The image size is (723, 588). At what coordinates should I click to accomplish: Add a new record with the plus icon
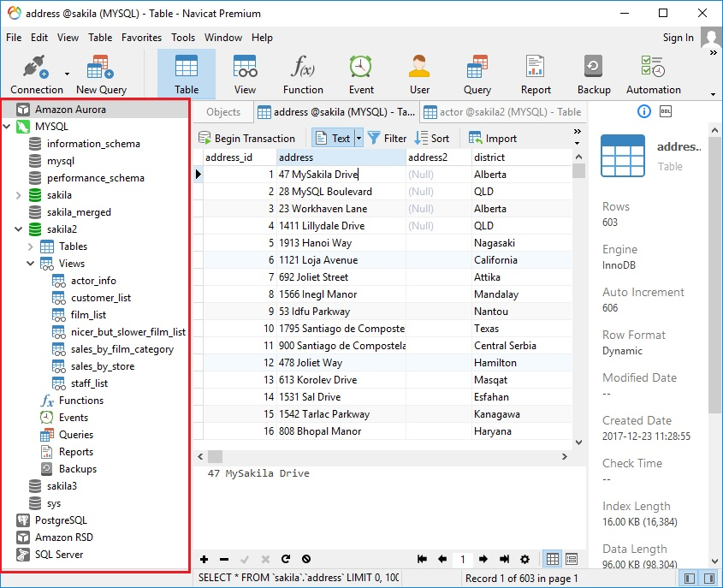[x=203, y=559]
